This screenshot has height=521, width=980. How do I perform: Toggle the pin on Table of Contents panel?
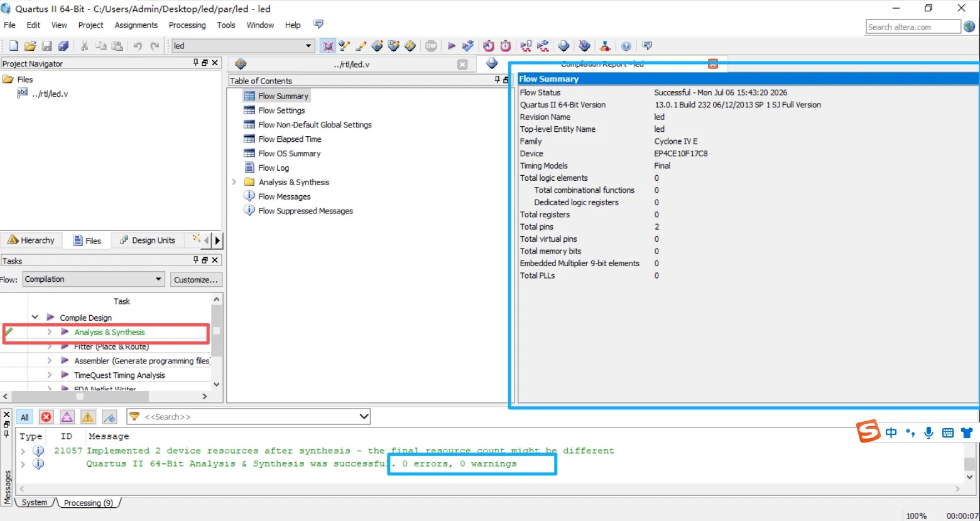click(497, 80)
